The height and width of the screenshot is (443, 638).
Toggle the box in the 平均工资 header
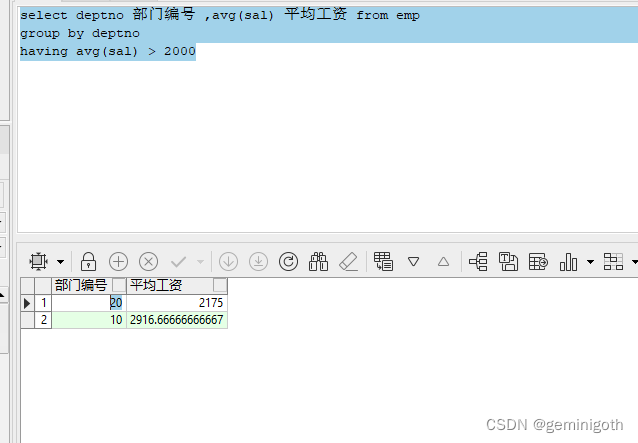(220, 285)
